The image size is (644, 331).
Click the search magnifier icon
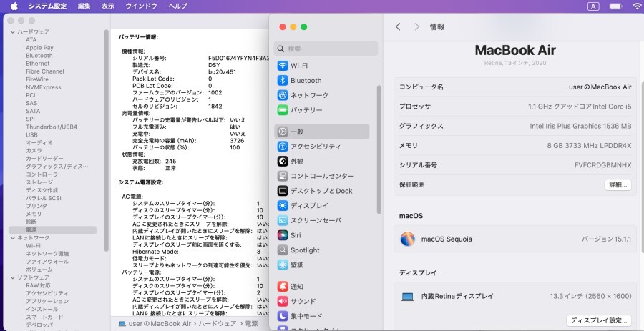(281, 49)
